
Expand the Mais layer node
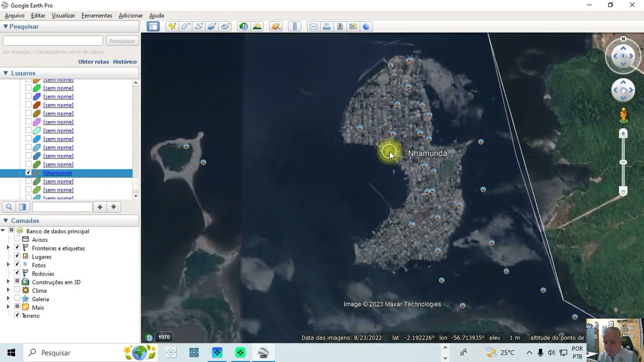tap(8, 307)
